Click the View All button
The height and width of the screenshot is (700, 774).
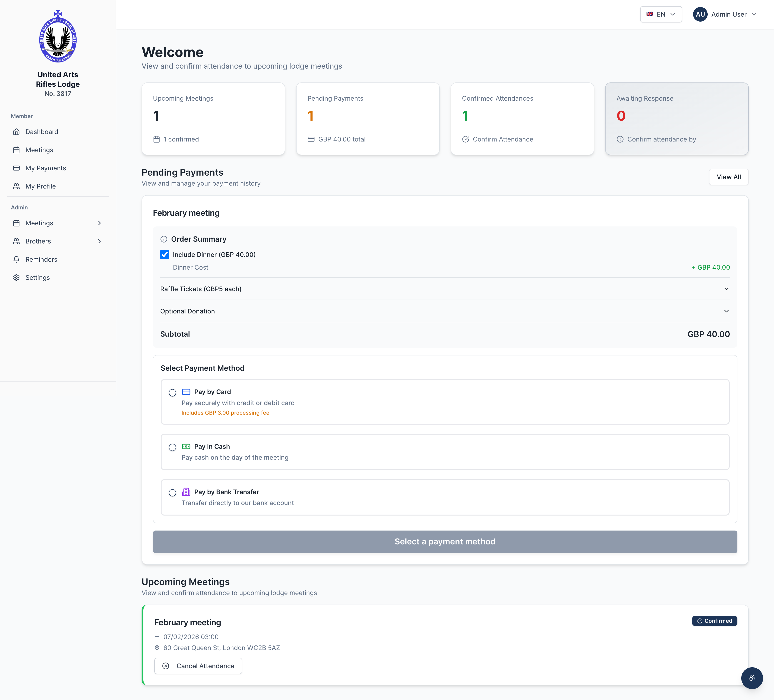pyautogui.click(x=728, y=177)
